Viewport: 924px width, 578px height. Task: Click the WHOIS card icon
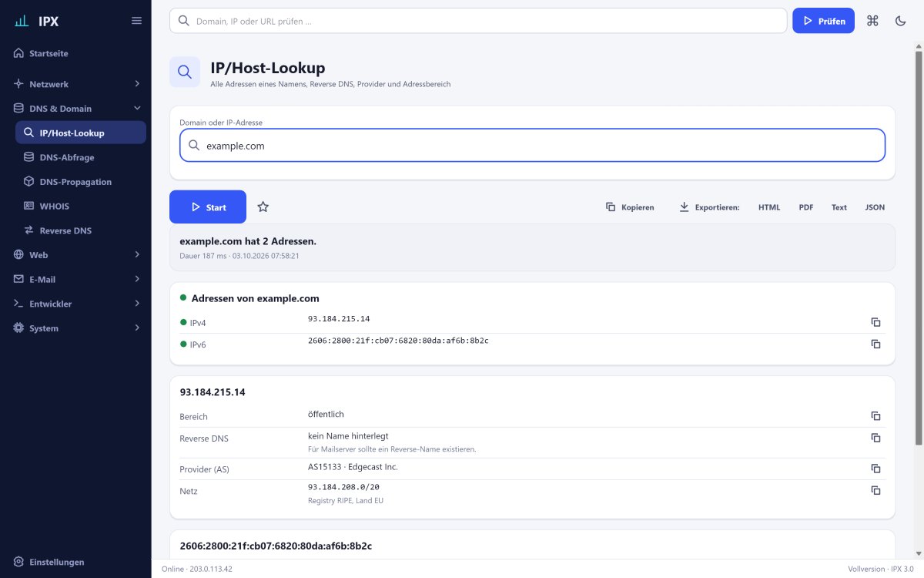tap(29, 206)
